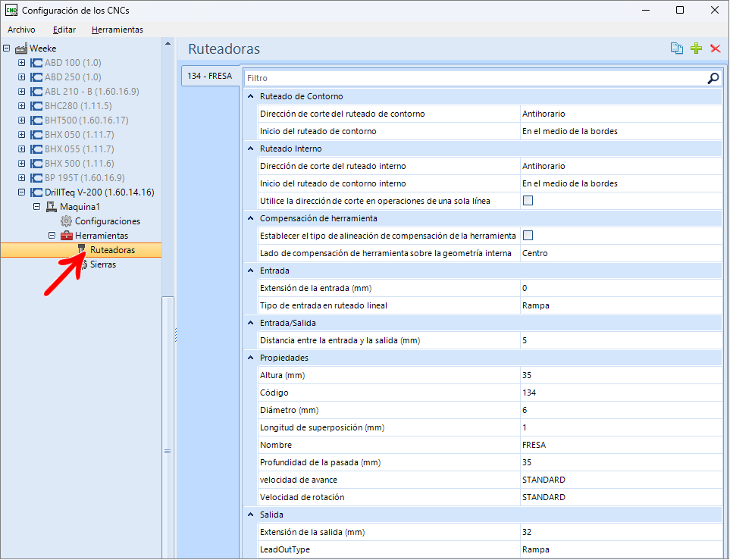Collapse the DrillTeq V-200 node

tap(21, 192)
